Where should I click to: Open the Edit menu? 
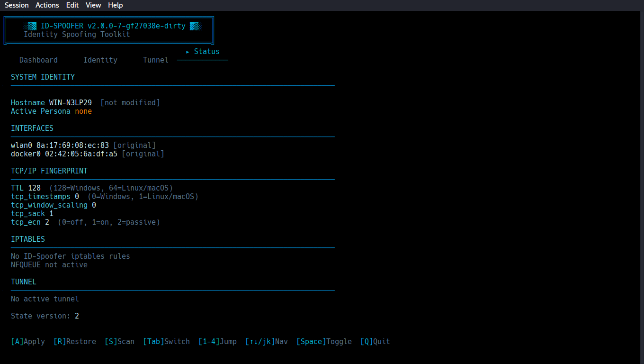coord(72,5)
